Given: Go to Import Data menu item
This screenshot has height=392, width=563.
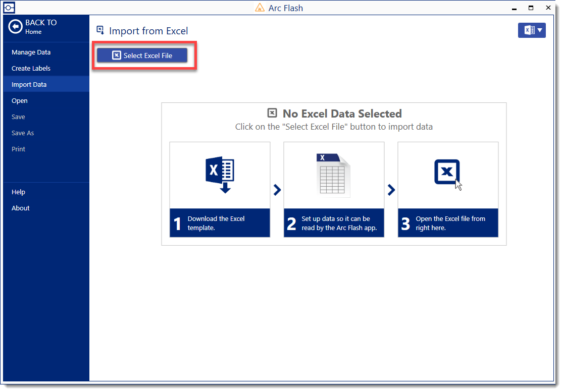Looking at the screenshot, I should click(x=29, y=85).
